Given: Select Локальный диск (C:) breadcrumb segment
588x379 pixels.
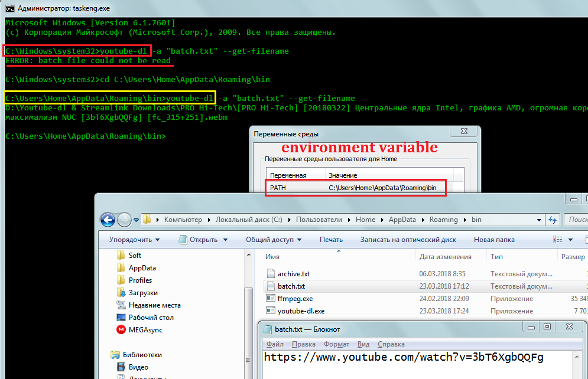Looking at the screenshot, I should (x=249, y=220).
